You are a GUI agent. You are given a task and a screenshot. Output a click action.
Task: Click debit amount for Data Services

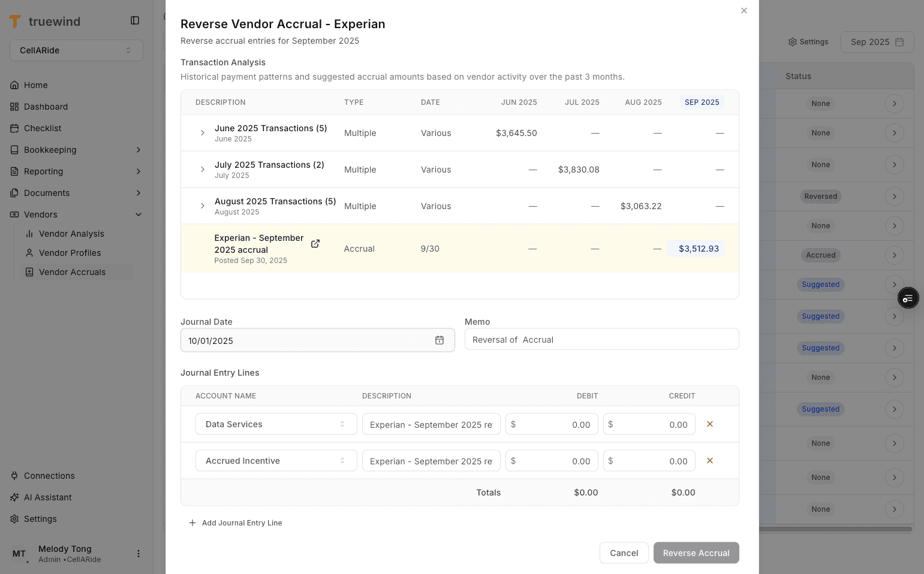[552, 424]
